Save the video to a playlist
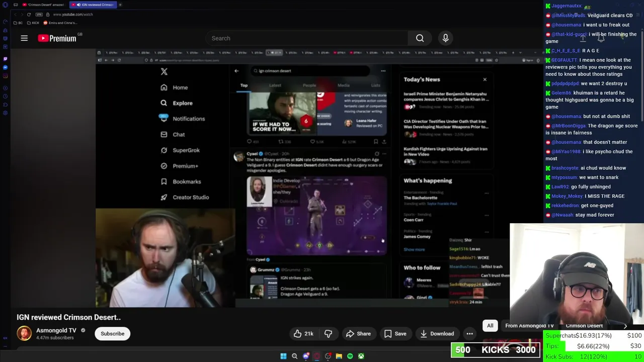The image size is (644, 362). (x=395, y=334)
